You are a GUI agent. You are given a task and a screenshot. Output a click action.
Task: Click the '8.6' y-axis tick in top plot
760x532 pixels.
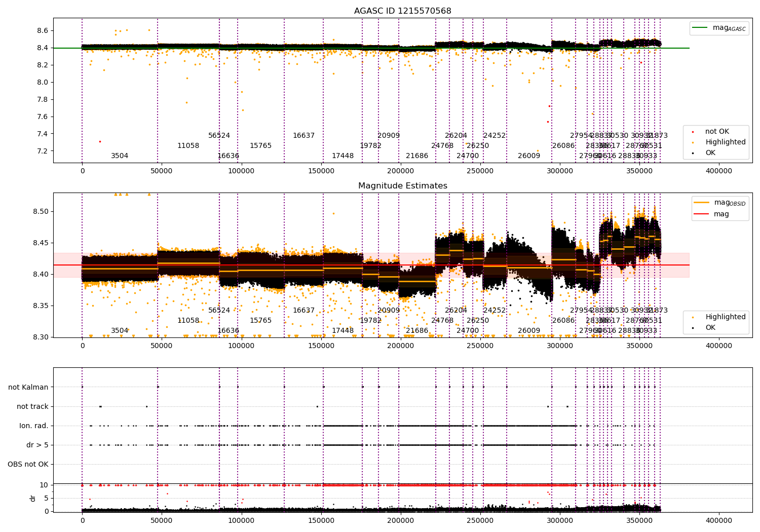tap(43, 31)
